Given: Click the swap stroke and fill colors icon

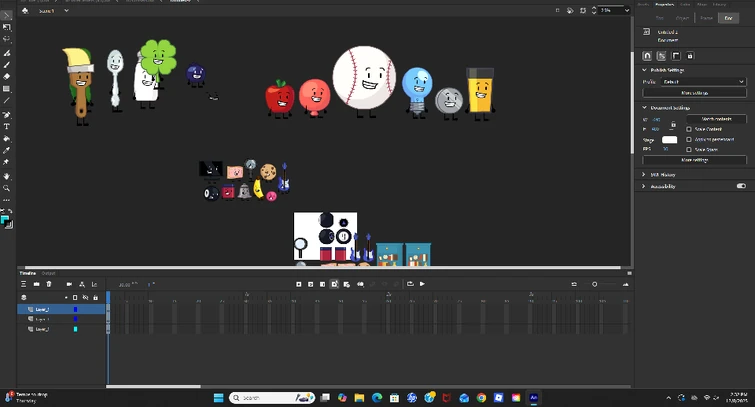Looking at the screenshot, I should [x=10, y=211].
